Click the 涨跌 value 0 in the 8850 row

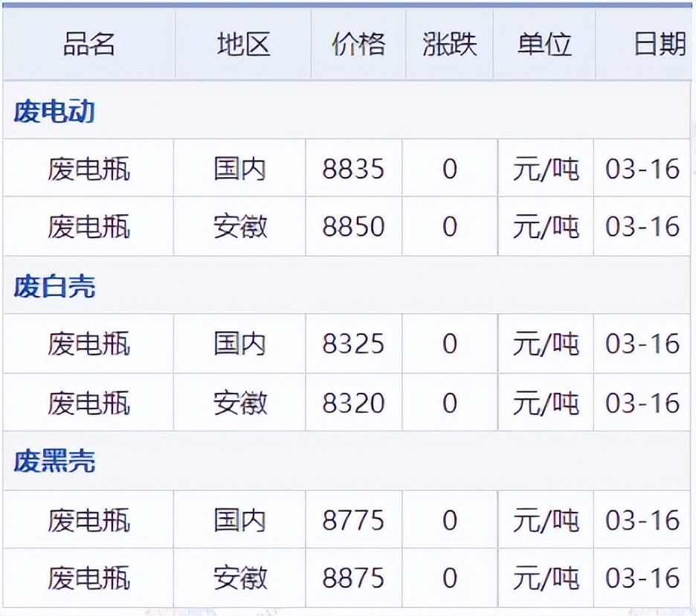(450, 226)
